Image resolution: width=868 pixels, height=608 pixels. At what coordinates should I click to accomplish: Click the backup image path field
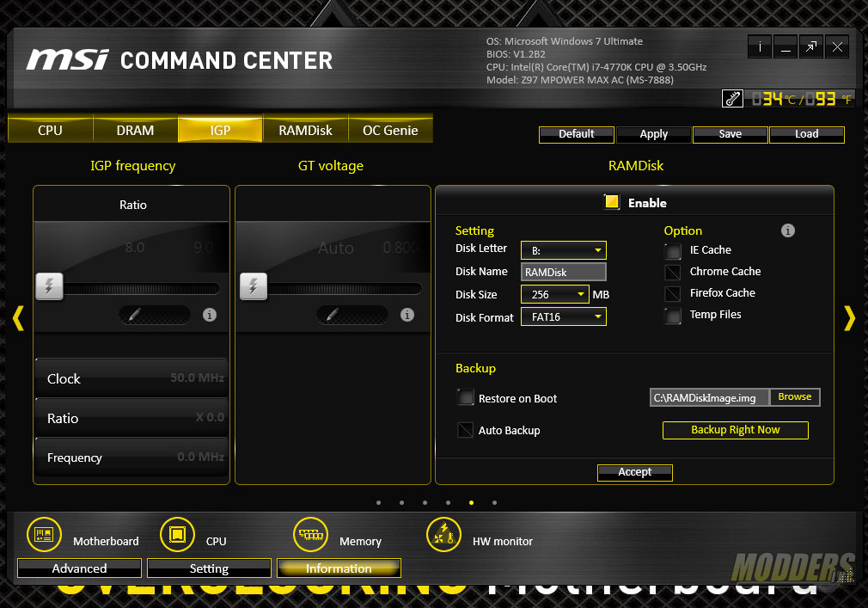pyautogui.click(x=710, y=397)
